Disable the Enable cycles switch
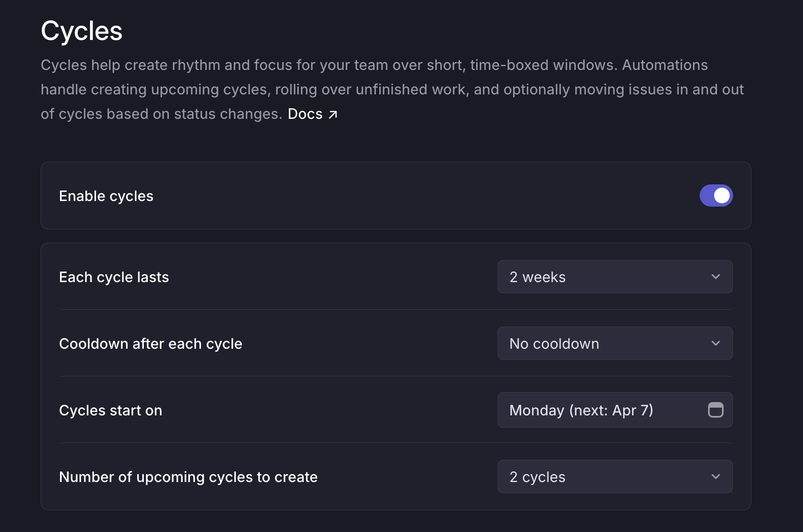Viewport: 803px width, 532px height. tap(716, 195)
